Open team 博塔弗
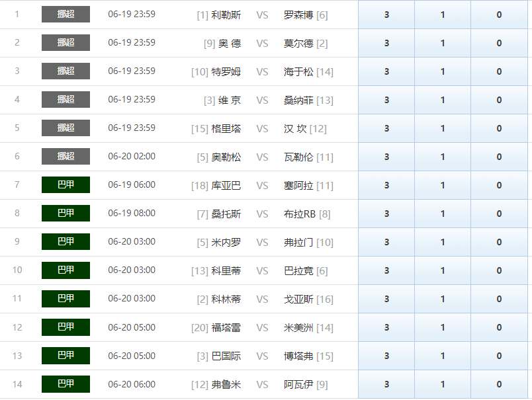532x400 pixels. pyautogui.click(x=298, y=356)
